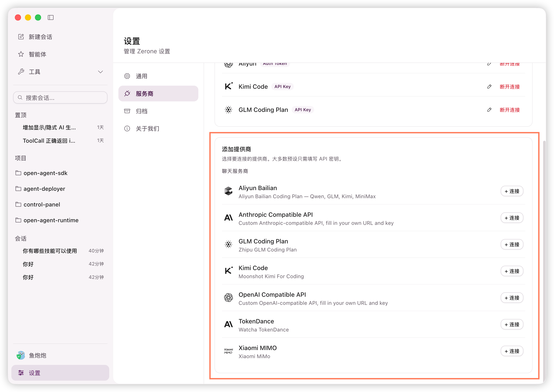Connect the Anthropic Compatible API provider
The image size is (554, 392).
512,218
